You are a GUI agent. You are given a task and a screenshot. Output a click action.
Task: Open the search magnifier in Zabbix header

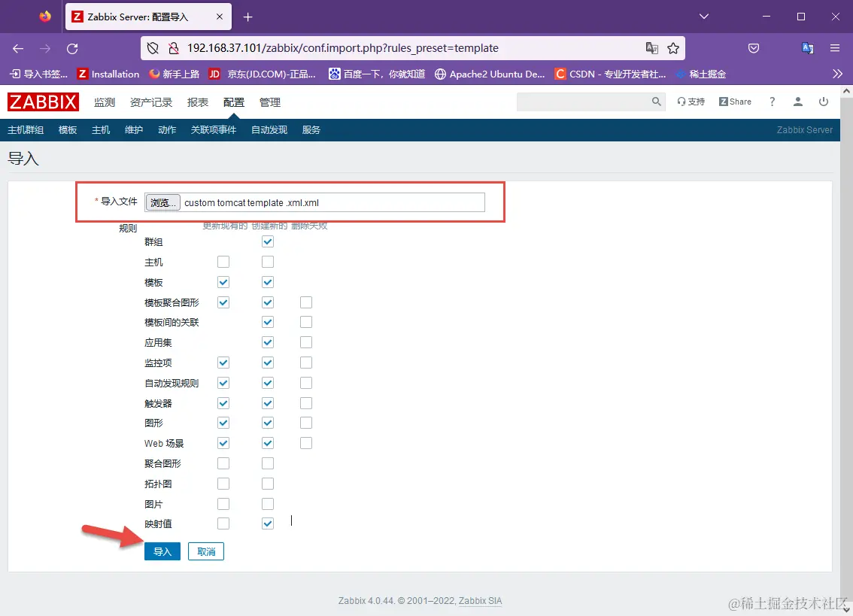(655, 101)
